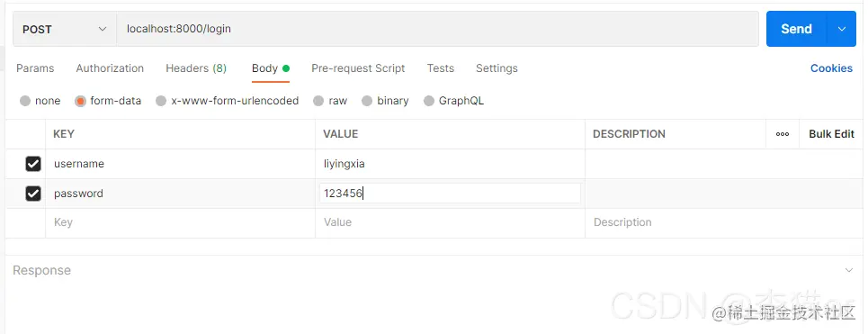Send the request with the Send button
868x334 pixels.
796,29
